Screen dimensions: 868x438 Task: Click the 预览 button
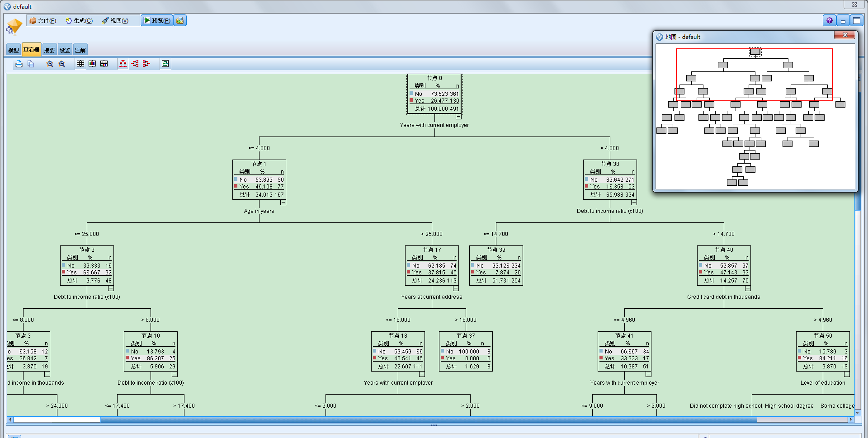point(156,20)
